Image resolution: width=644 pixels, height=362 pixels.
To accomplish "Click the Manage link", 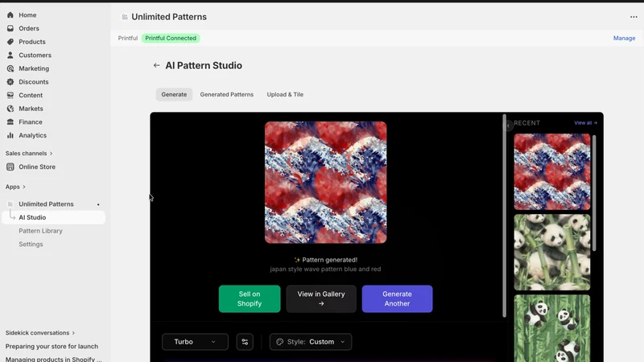I will [x=625, y=38].
